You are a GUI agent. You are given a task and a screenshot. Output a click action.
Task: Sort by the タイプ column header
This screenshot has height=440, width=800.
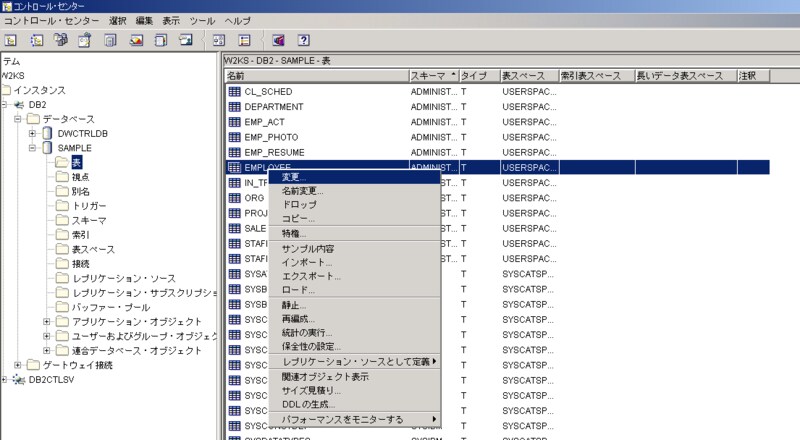(x=480, y=76)
